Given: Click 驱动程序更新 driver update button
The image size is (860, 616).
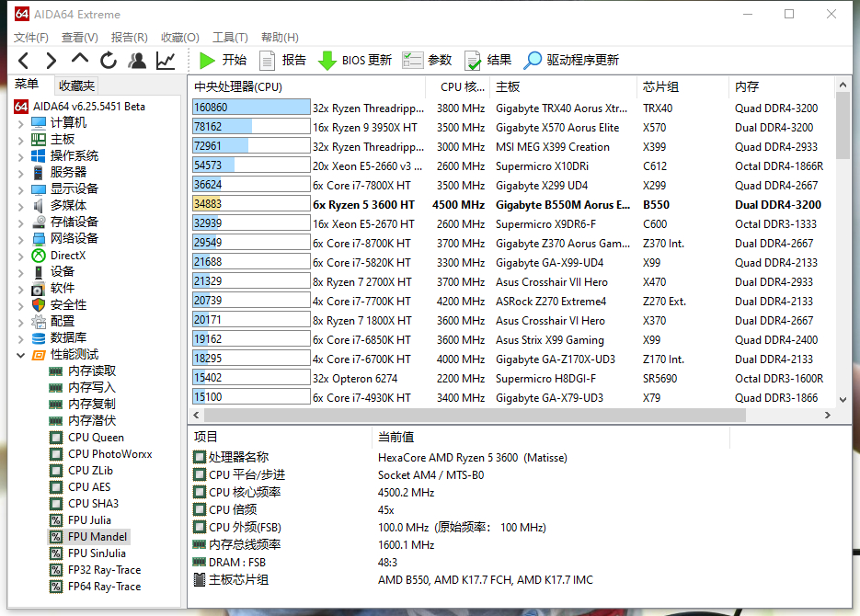Looking at the screenshot, I should [571, 61].
